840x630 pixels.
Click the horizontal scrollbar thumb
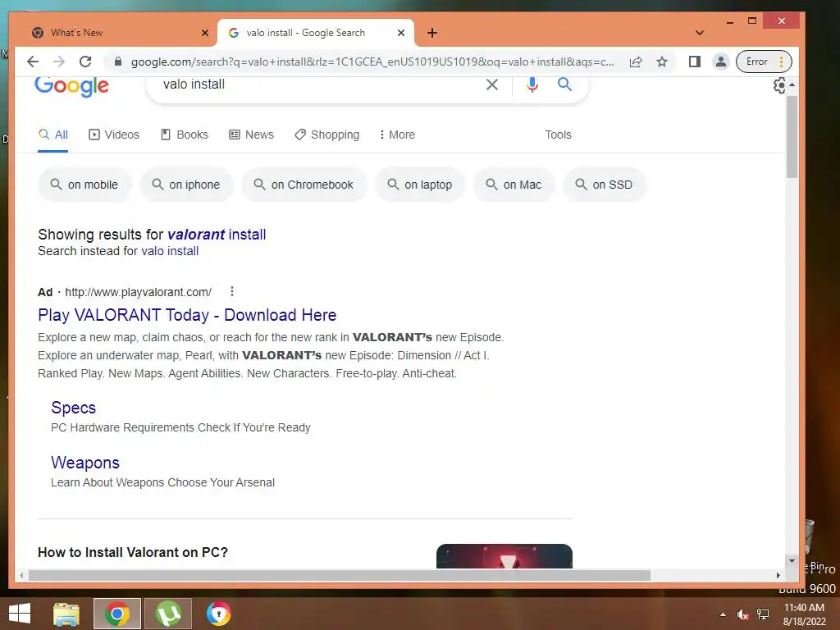coord(339,575)
